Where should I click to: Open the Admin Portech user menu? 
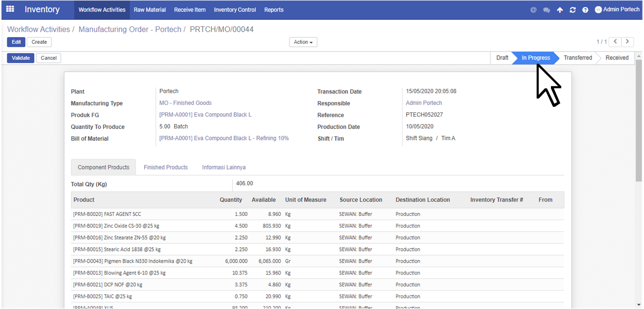tap(617, 9)
